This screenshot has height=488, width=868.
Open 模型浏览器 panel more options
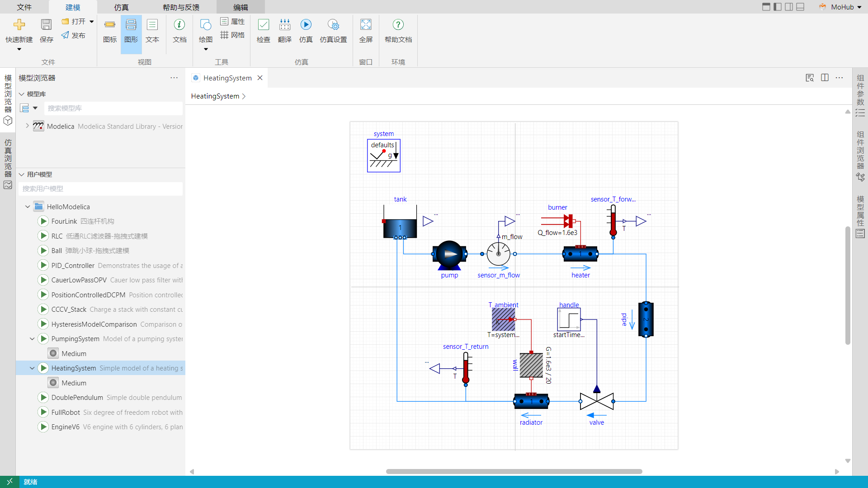click(x=174, y=78)
